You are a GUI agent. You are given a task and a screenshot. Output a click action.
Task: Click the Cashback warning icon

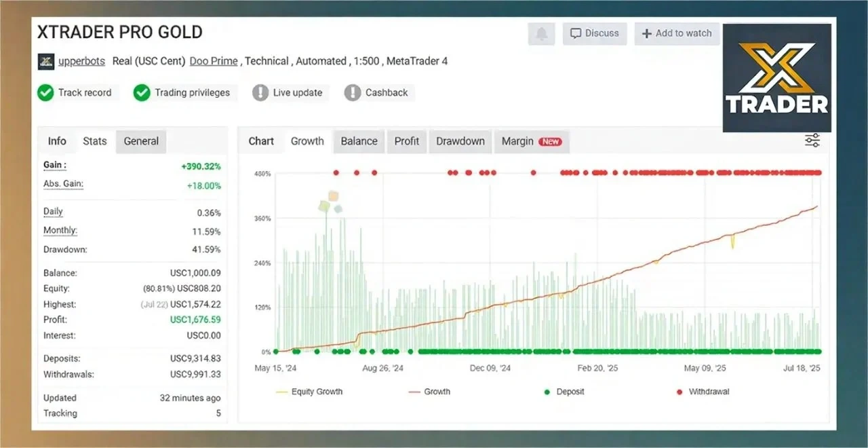coord(353,93)
